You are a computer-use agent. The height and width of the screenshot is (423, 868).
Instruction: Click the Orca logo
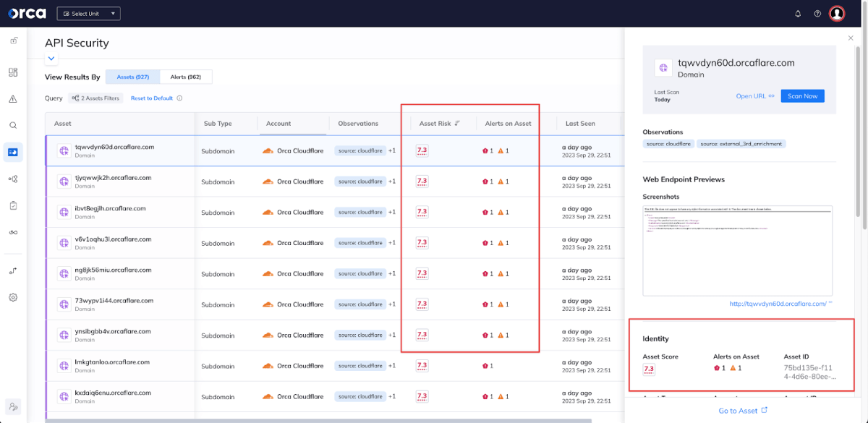(27, 13)
